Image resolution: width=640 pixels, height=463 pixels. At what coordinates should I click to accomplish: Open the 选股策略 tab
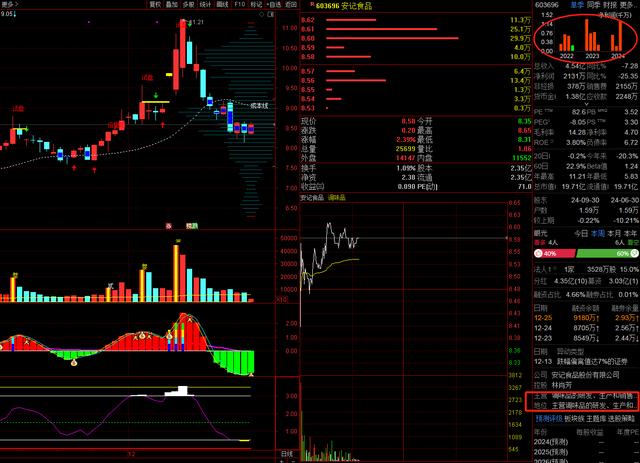tap(621, 419)
